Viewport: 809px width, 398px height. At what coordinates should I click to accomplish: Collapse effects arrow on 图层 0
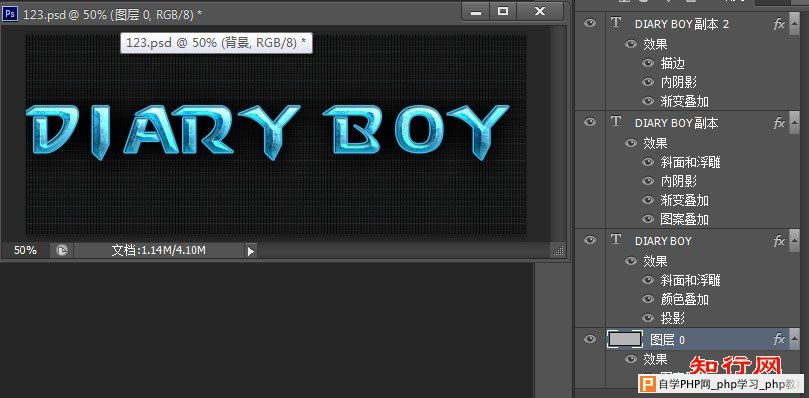coord(794,339)
